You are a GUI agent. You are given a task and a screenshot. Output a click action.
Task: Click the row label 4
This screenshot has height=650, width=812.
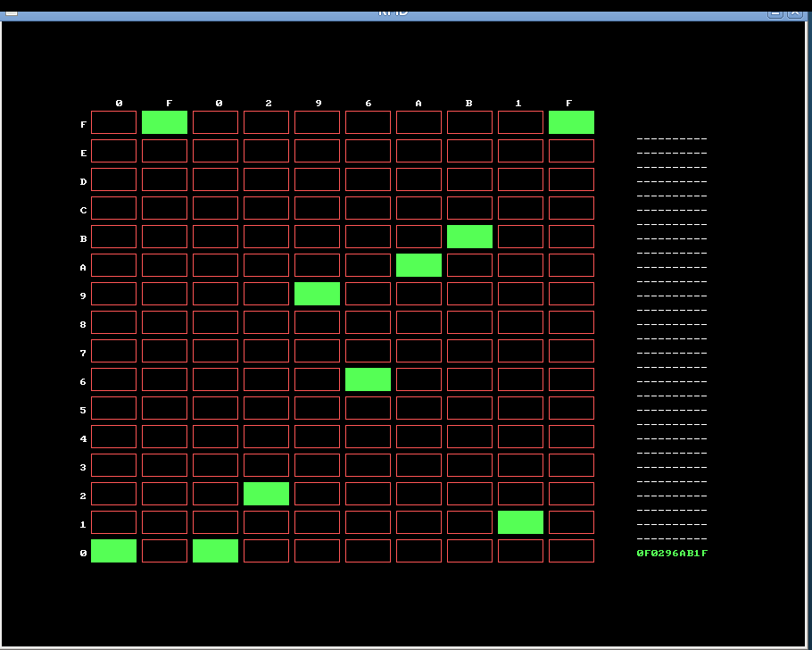point(83,438)
